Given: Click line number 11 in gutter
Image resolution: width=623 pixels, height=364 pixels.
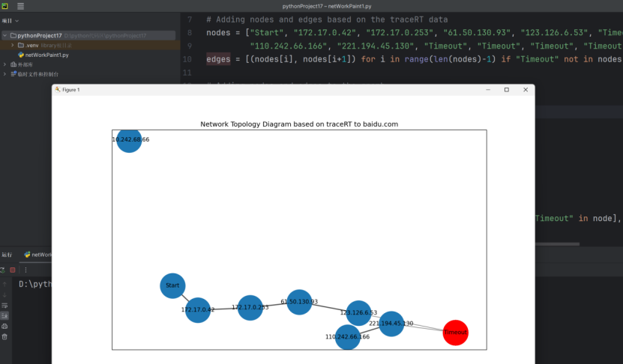Looking at the screenshot, I should 187,73.
